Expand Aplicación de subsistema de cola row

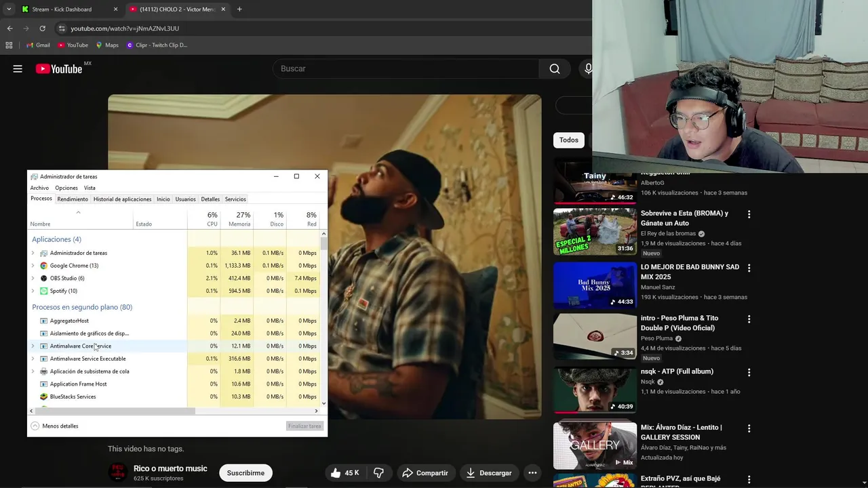pyautogui.click(x=33, y=371)
